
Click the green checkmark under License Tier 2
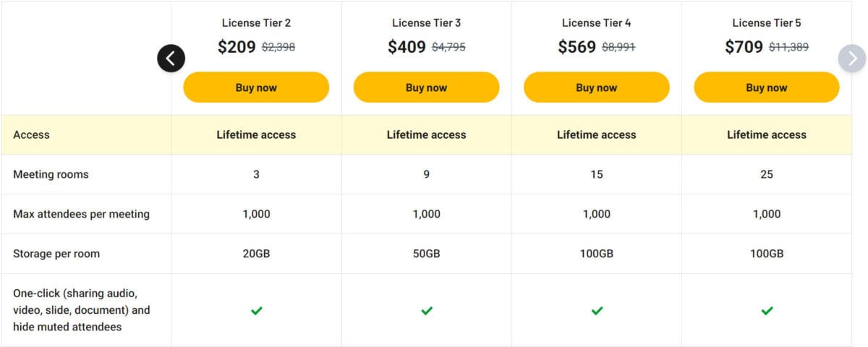coord(256,311)
